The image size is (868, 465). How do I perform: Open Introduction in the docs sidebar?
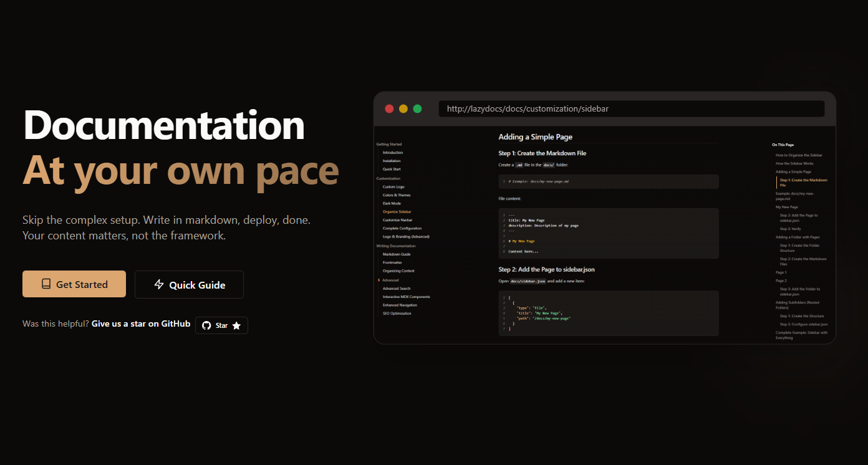(393, 153)
